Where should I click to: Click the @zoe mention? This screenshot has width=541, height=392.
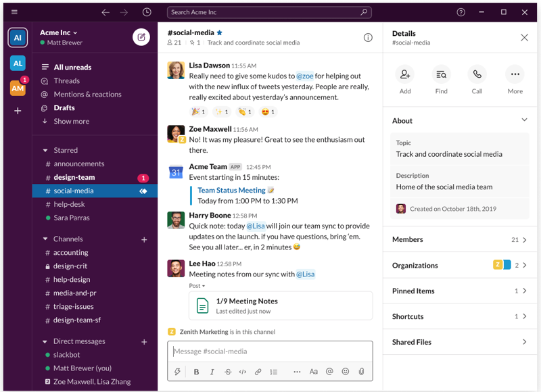pos(305,76)
